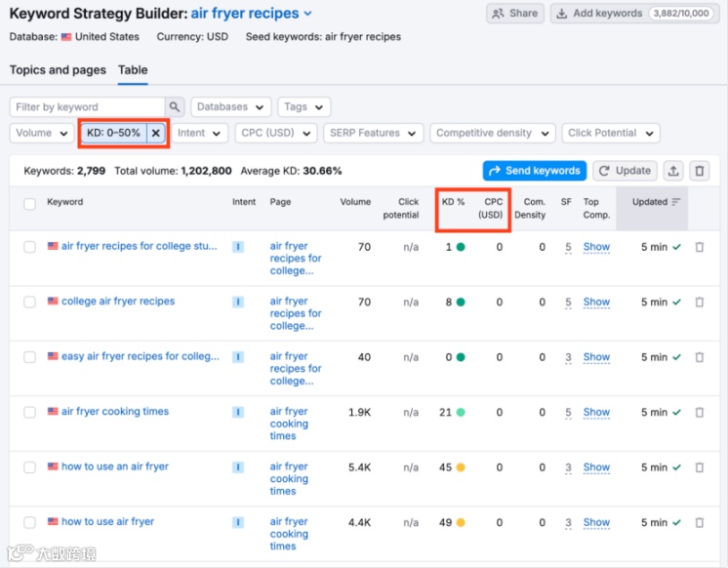Viewport: 728px width, 568px height.
Task: Click the Send keywords button
Action: click(x=535, y=171)
